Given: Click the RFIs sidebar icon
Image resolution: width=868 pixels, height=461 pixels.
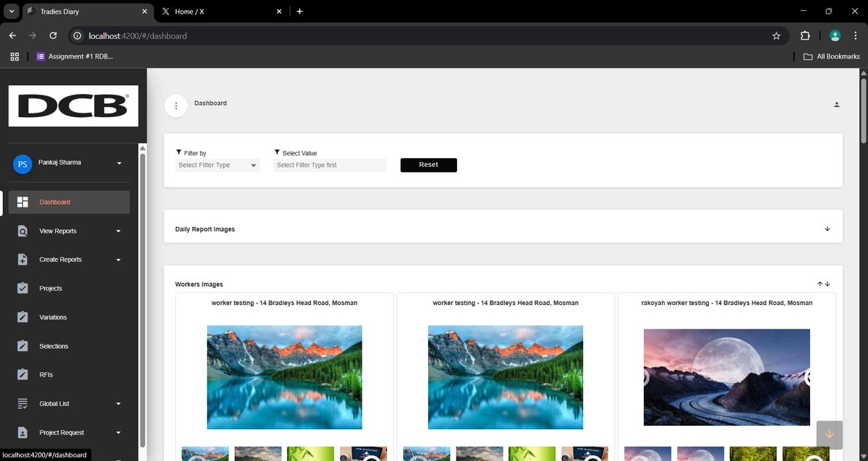Looking at the screenshot, I should 23,375.
